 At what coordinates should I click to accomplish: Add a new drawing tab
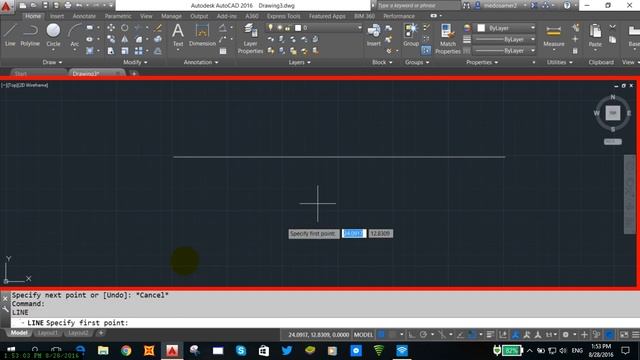click(x=134, y=73)
